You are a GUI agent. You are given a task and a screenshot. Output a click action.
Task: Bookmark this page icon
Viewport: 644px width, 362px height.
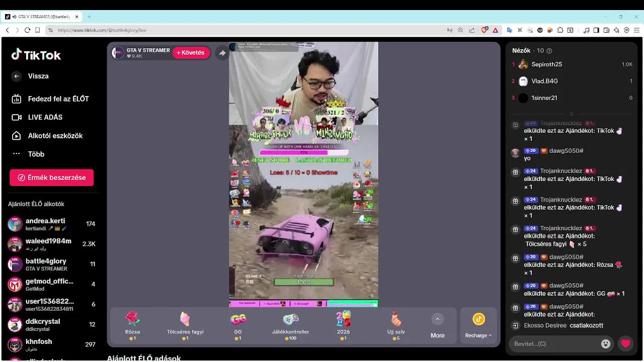38,30
